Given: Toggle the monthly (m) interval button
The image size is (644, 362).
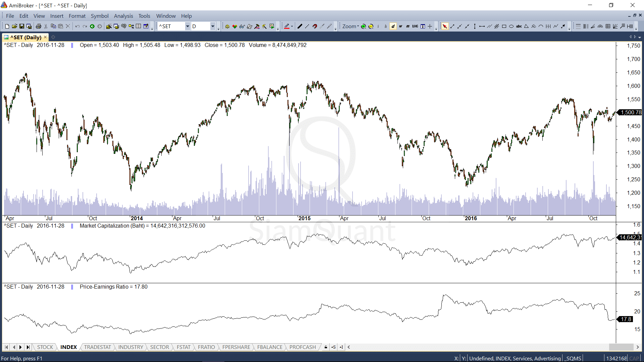Looking at the screenshot, I should (x=408, y=26).
